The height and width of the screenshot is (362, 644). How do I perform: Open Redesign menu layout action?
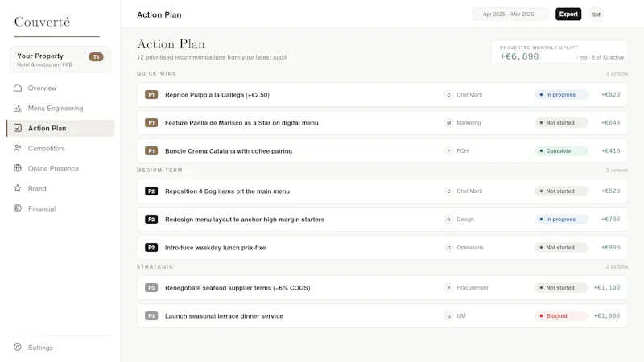click(382, 220)
